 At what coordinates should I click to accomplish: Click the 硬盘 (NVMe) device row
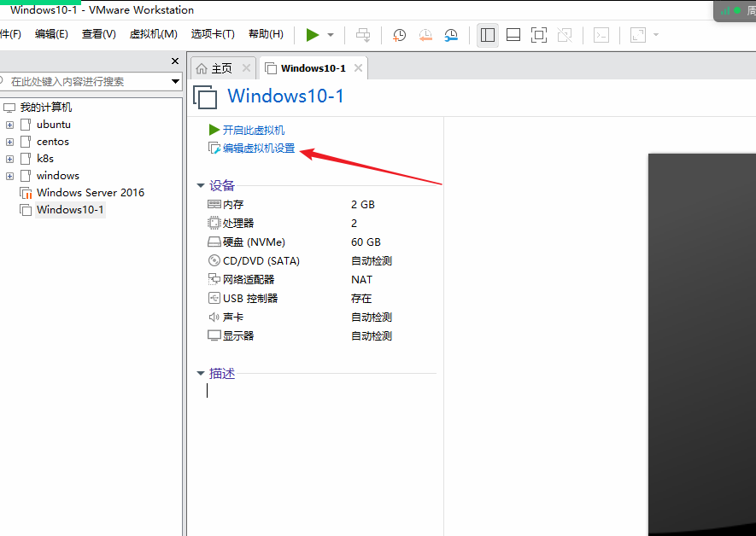(299, 242)
